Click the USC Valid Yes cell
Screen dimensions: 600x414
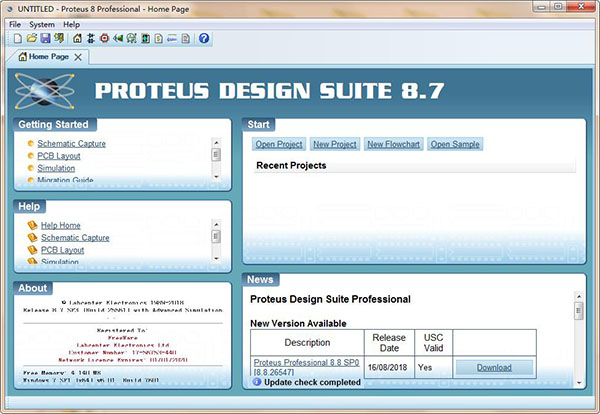(434, 367)
